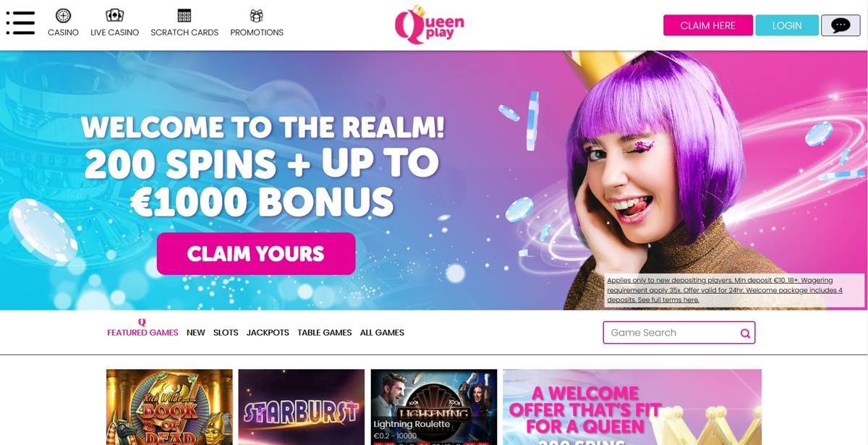Select the Slots category tab
868x445 pixels.
pos(226,333)
